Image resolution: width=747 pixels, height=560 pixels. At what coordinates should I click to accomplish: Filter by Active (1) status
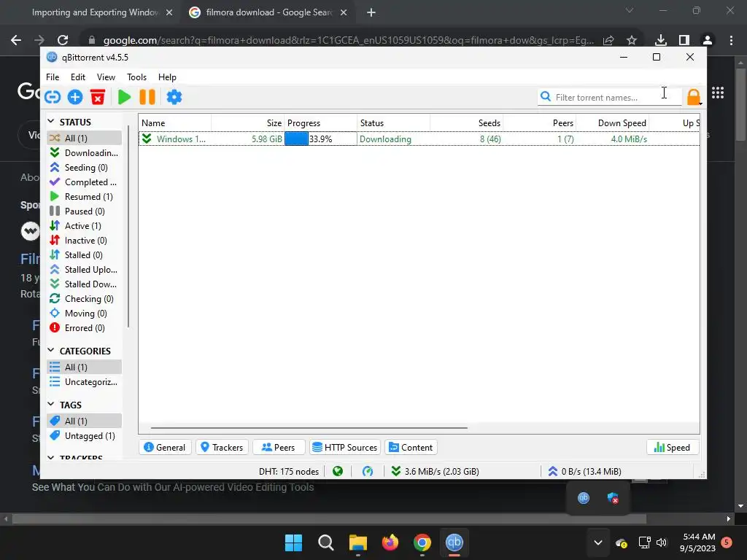point(85,226)
